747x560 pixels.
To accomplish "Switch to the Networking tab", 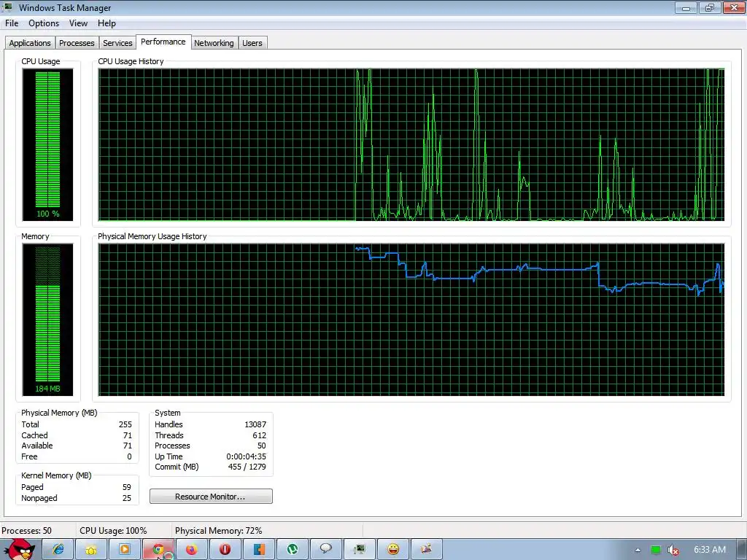I will tap(214, 43).
